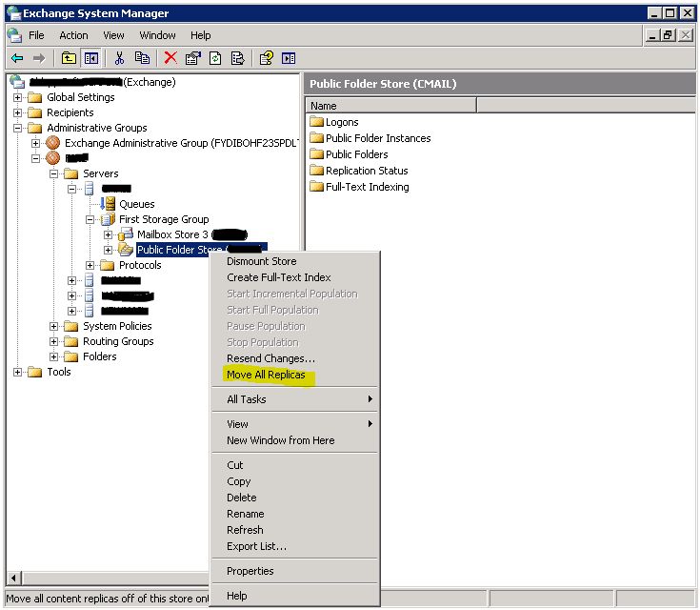Toggle the Show/Hide Console Tree icon
The width and height of the screenshot is (700, 610).
(x=91, y=58)
